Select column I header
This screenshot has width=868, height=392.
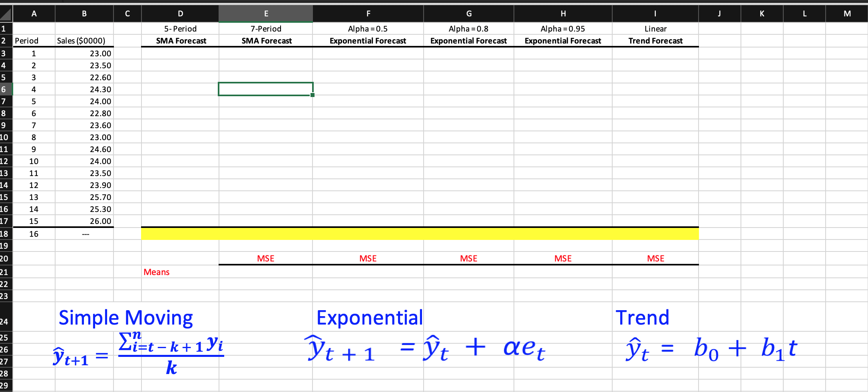point(655,13)
